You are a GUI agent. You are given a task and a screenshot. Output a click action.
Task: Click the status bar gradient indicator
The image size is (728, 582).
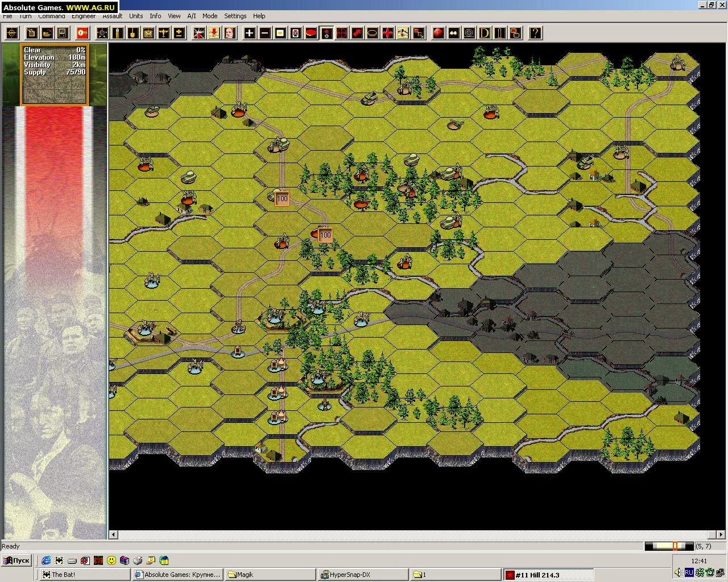tap(669, 546)
